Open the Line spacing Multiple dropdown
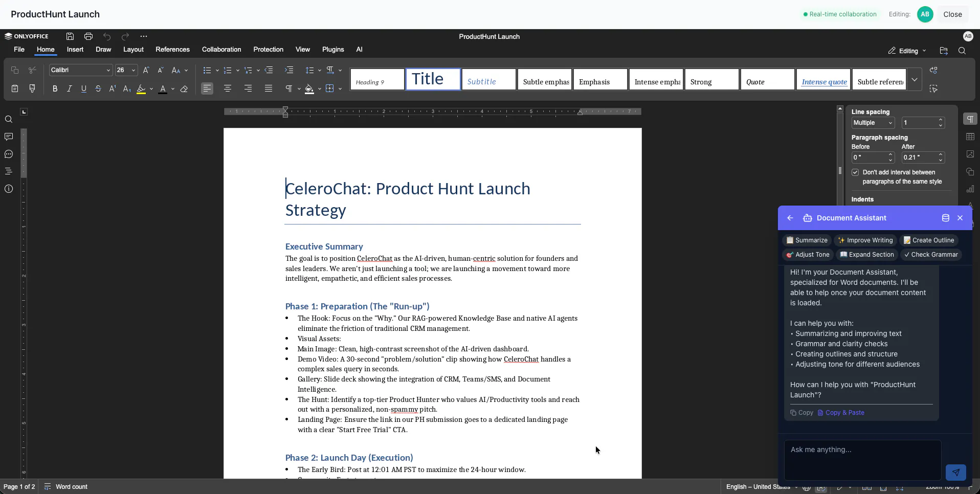This screenshot has width=980, height=494. (x=873, y=123)
